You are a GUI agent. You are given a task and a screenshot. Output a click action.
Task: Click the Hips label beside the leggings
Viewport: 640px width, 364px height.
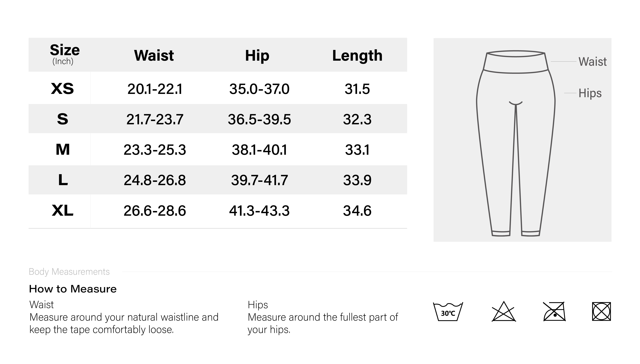click(590, 93)
